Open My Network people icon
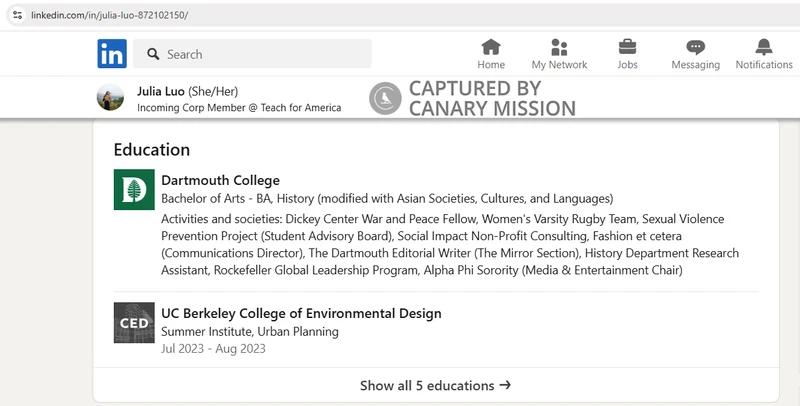The image size is (800, 406). pyautogui.click(x=559, y=47)
